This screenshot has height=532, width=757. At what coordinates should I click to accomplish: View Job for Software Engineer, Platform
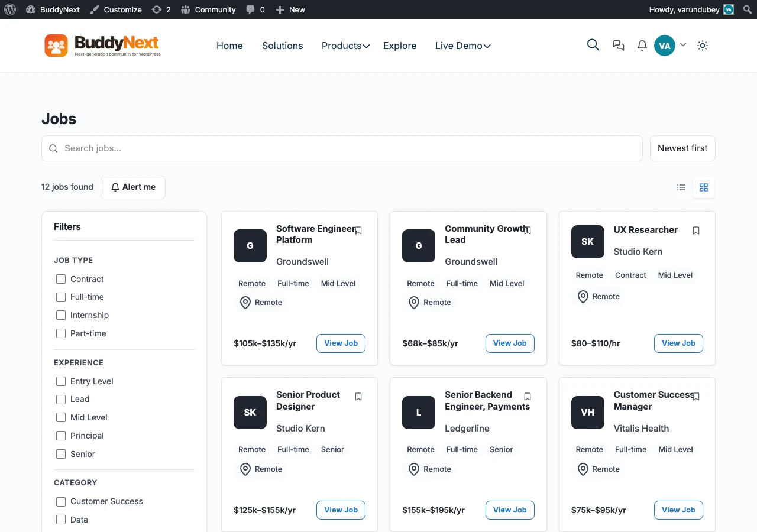(341, 343)
